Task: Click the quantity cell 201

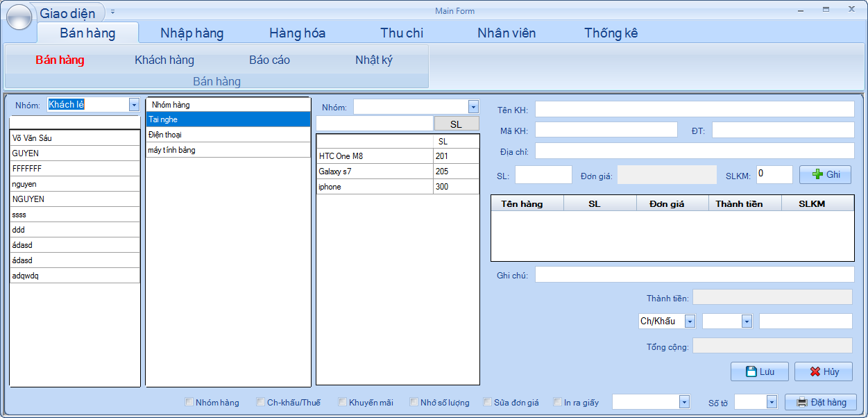Action: point(456,156)
